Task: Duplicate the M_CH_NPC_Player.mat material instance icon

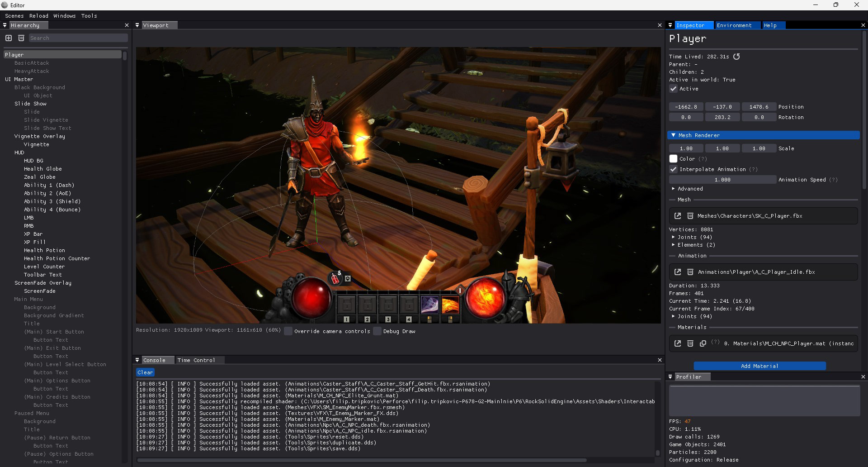Action: pyautogui.click(x=703, y=343)
